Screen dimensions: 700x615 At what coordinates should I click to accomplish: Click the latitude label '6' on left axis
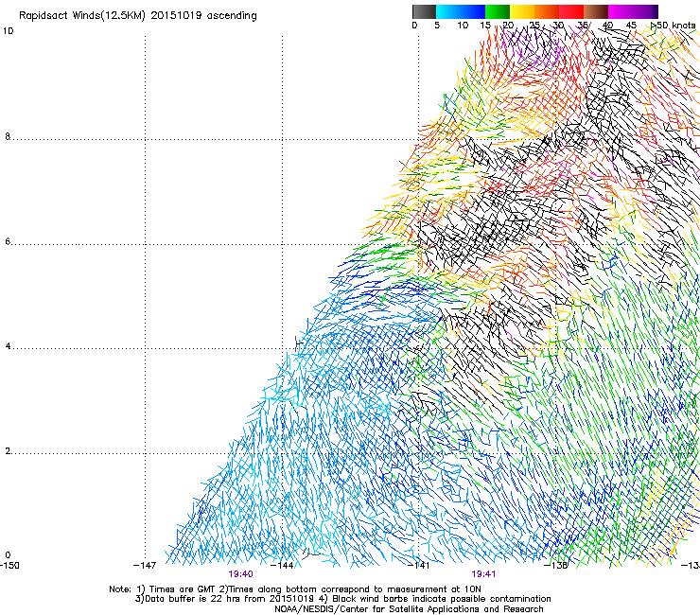coord(8,241)
